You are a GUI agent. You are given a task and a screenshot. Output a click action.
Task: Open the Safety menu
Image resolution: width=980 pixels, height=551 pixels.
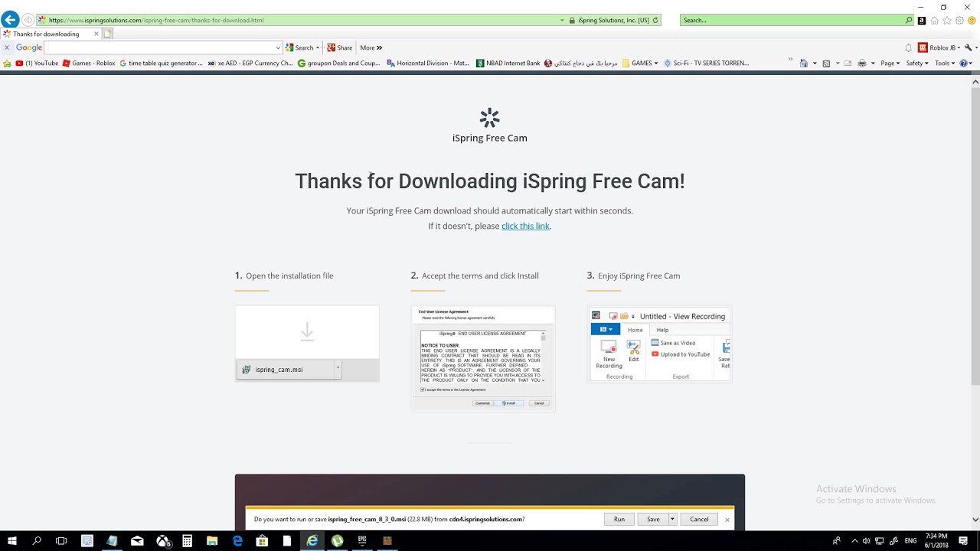coord(917,64)
